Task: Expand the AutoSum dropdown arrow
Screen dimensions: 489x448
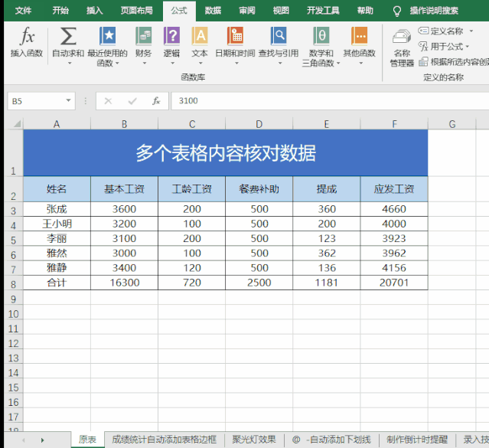Action: [x=70, y=63]
